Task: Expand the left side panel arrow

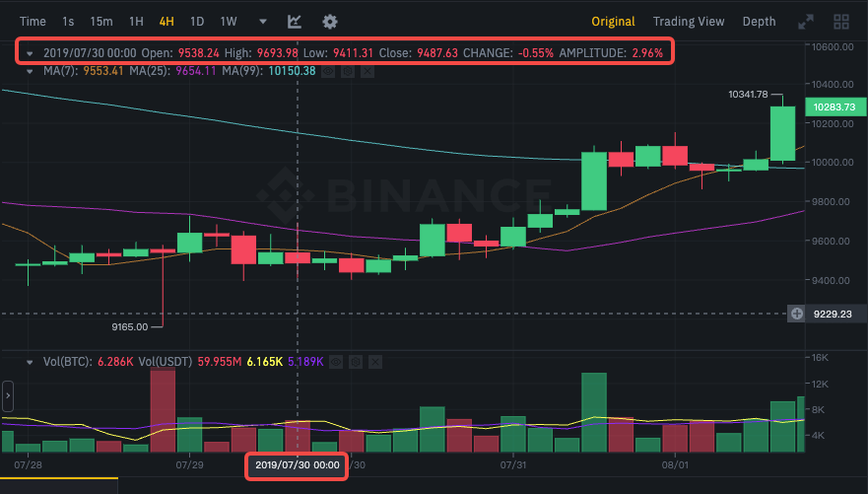Action: point(7,396)
